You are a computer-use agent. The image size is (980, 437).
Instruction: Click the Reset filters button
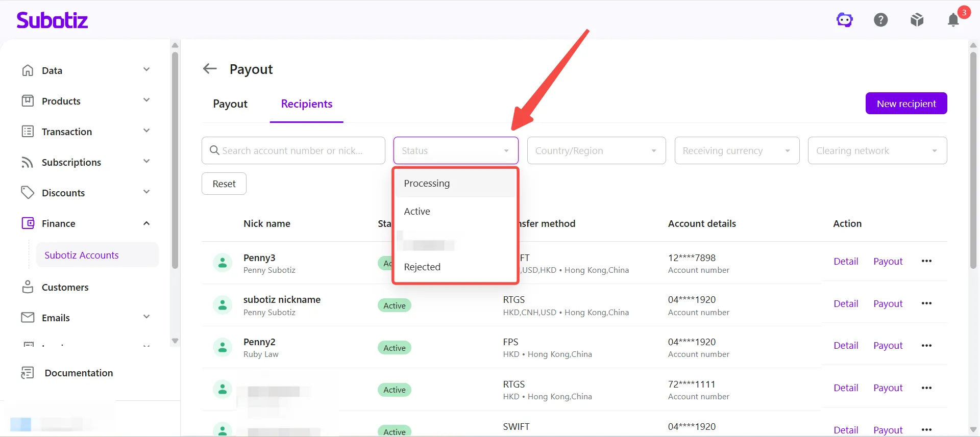(x=224, y=184)
